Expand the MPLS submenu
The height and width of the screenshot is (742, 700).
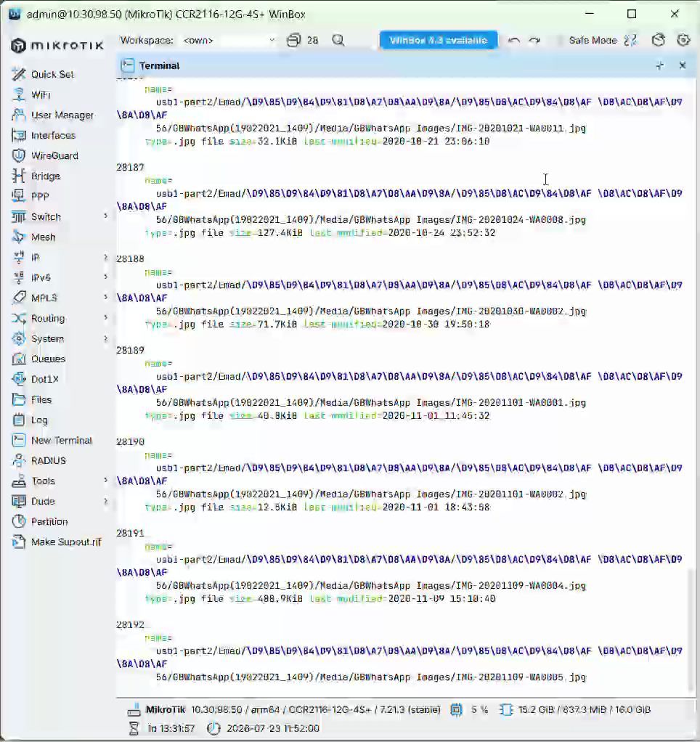(x=105, y=297)
